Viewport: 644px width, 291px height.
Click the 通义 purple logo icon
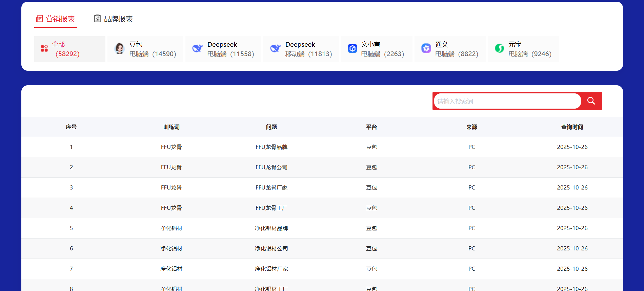point(426,48)
